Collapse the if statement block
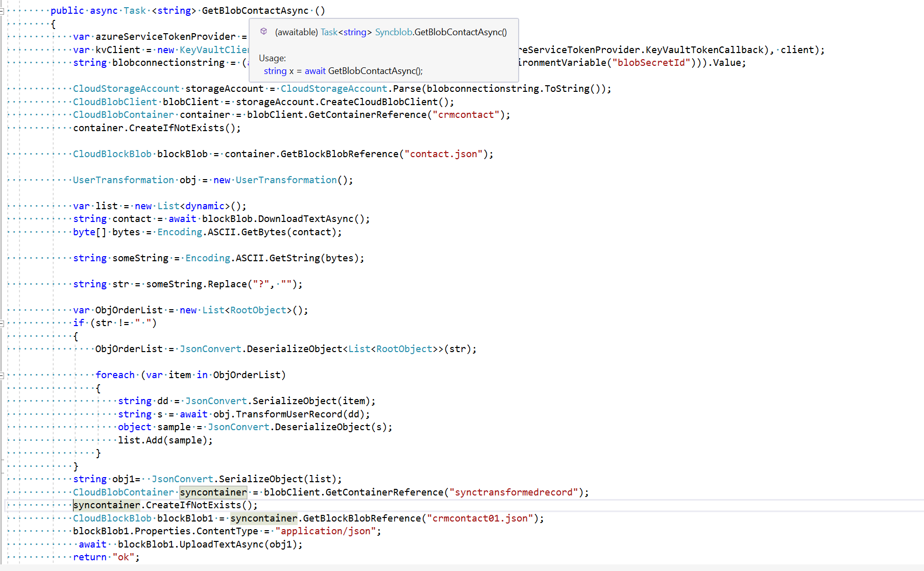The width and height of the screenshot is (924, 571). tap(2, 323)
